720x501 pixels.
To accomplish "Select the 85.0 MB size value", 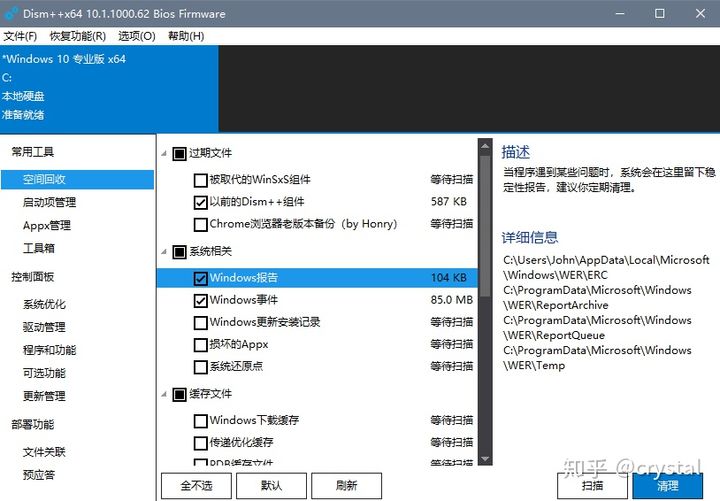I will [x=452, y=300].
